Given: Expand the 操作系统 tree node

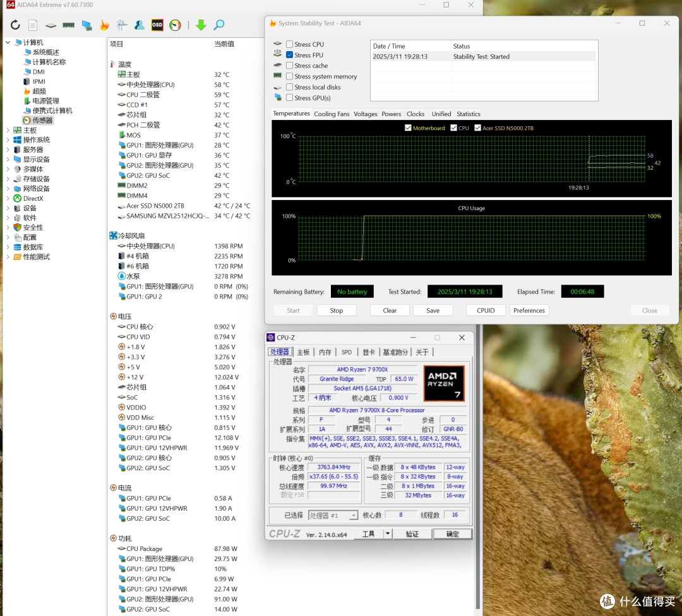Looking at the screenshot, I should pyautogui.click(x=8, y=139).
